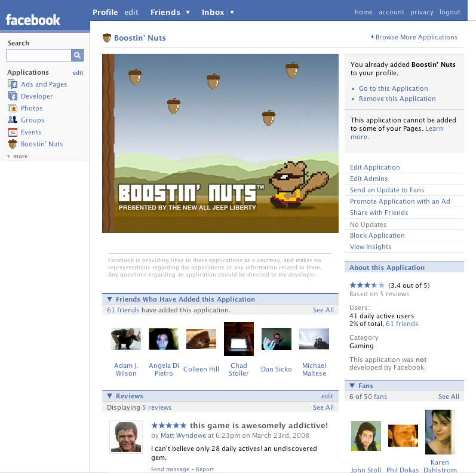Click Send an Update to Fans
This screenshot has width=476, height=473.
pos(387,190)
